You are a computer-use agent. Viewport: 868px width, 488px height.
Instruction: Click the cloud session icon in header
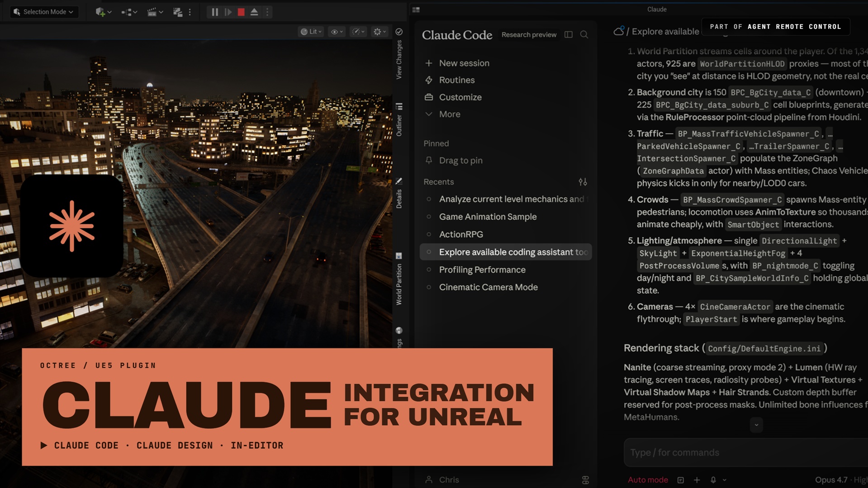click(x=618, y=31)
